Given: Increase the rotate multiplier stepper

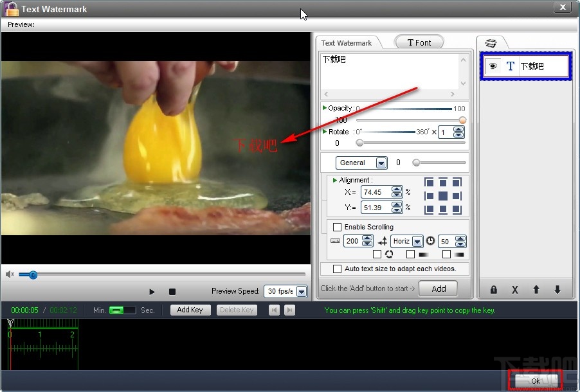Looking at the screenshot, I should click(458, 129).
